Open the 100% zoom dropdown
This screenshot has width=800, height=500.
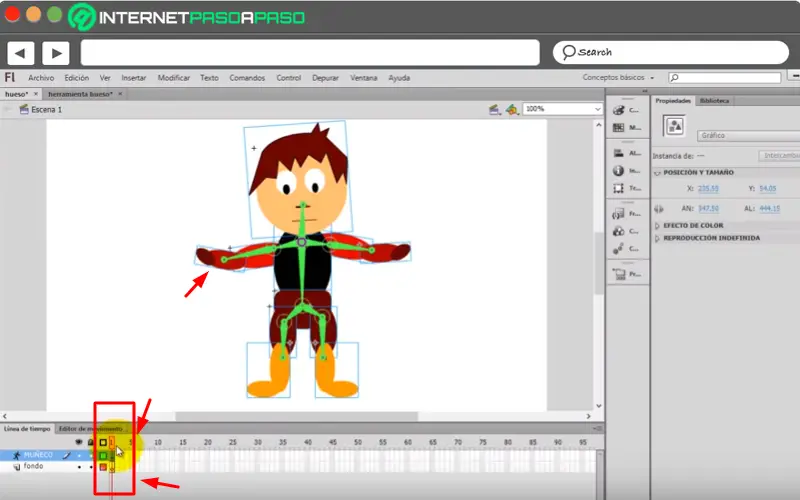(x=597, y=109)
